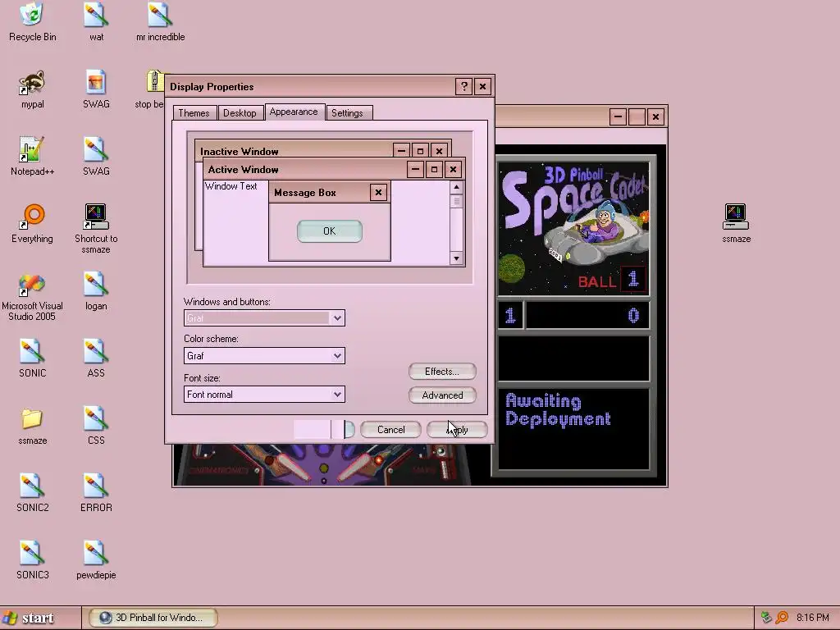This screenshot has height=630, width=840.
Task: Click Cancel in Display Properties
Action: 390,430
